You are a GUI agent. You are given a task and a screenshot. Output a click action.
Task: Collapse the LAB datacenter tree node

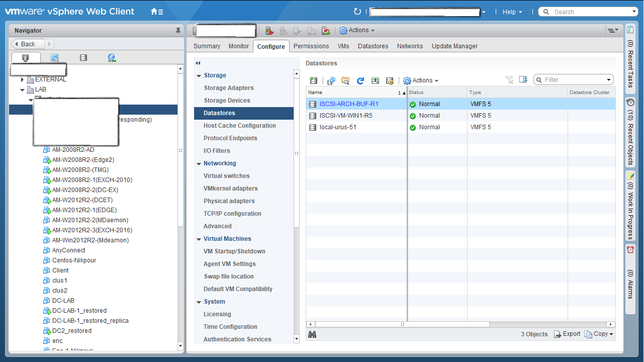pyautogui.click(x=23, y=90)
